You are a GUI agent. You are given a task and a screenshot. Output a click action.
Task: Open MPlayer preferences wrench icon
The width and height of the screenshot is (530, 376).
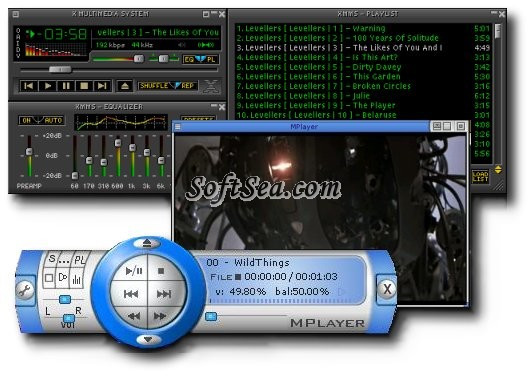point(25,290)
